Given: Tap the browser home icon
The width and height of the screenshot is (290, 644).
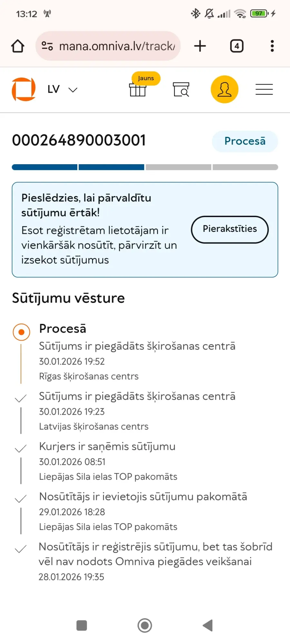Looking at the screenshot, I should tap(18, 46).
